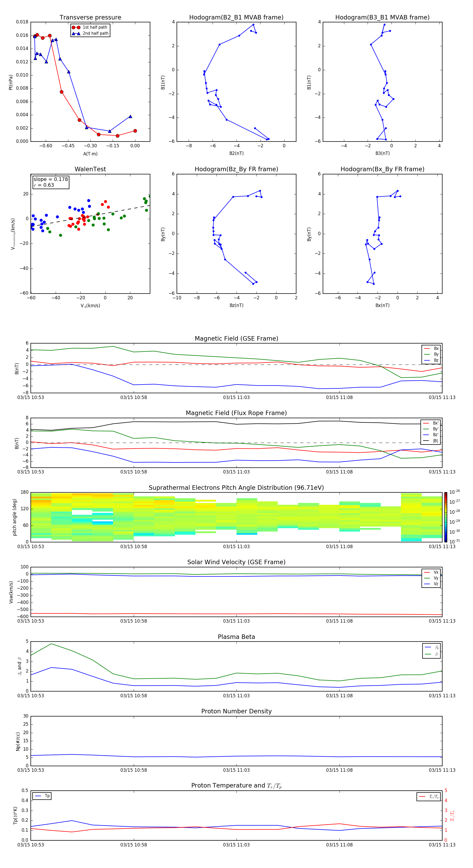Image resolution: width=473 pixels, height=868 pixels.
Task: Click 'VA(km/s)' x-axis label in WalenTest
Action: (90, 306)
